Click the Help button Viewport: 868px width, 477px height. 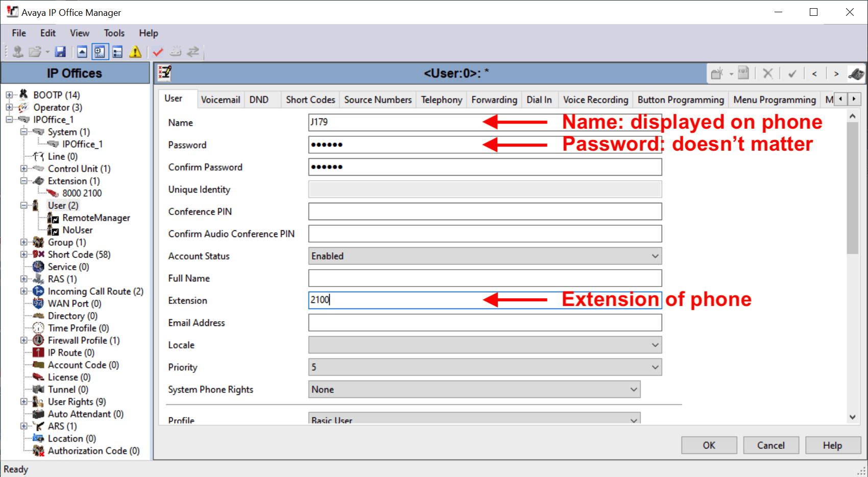click(833, 445)
